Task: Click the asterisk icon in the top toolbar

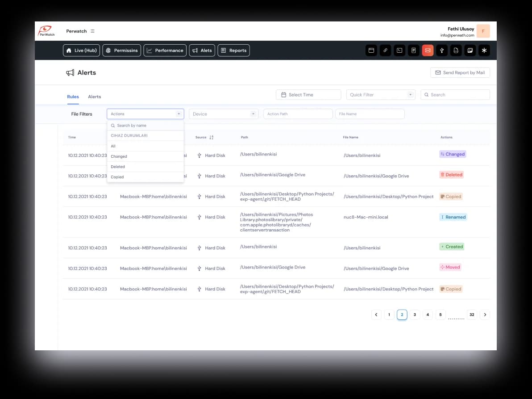Action: 484,50
